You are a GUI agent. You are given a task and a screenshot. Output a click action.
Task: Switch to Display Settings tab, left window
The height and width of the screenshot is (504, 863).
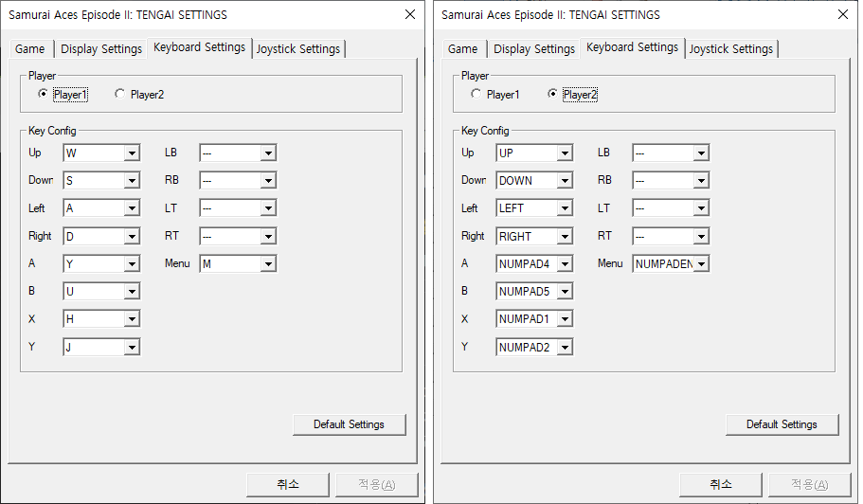pos(101,49)
